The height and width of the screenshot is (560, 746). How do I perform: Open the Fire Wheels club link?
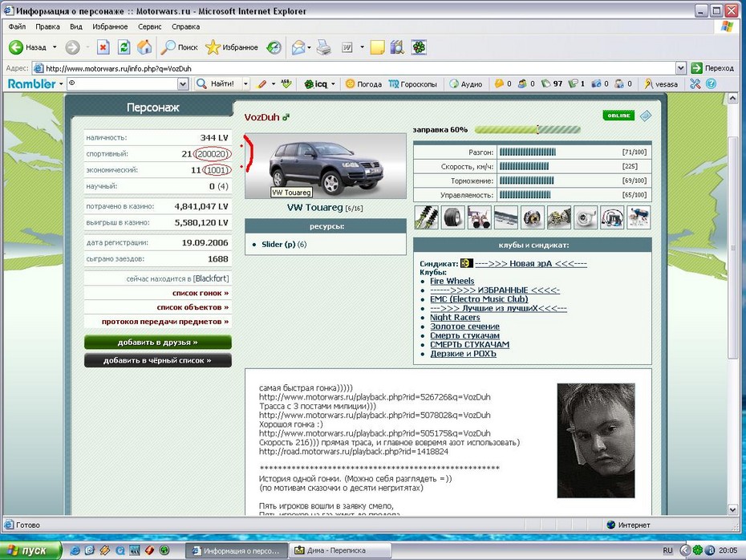point(452,281)
